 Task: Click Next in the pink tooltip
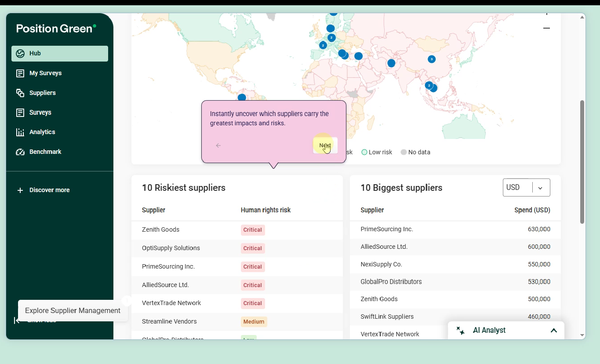coord(325,146)
